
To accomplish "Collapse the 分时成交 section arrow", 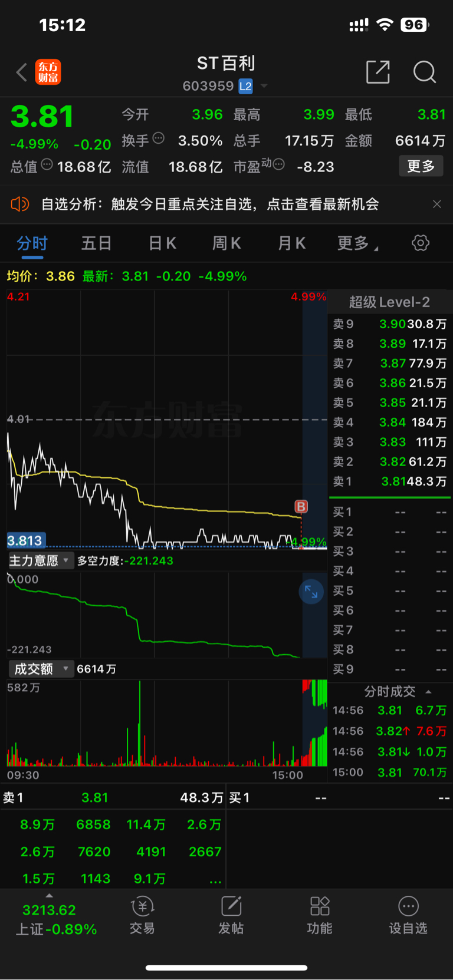I will click(429, 692).
